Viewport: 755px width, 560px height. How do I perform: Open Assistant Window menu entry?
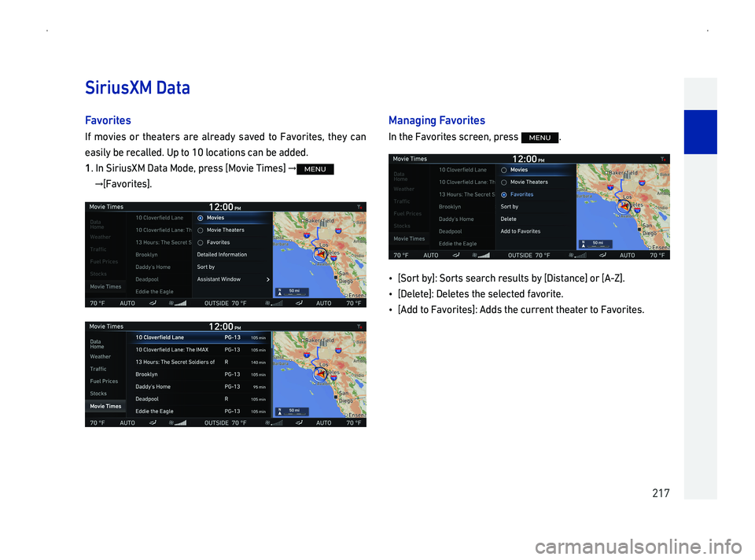[x=232, y=279]
